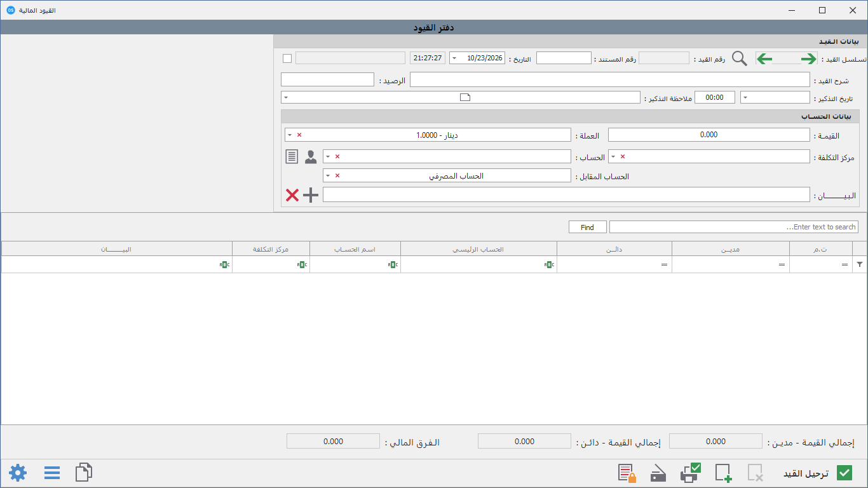Add a line with the plus icon
Screen dimensions: 868x488
tap(310, 195)
